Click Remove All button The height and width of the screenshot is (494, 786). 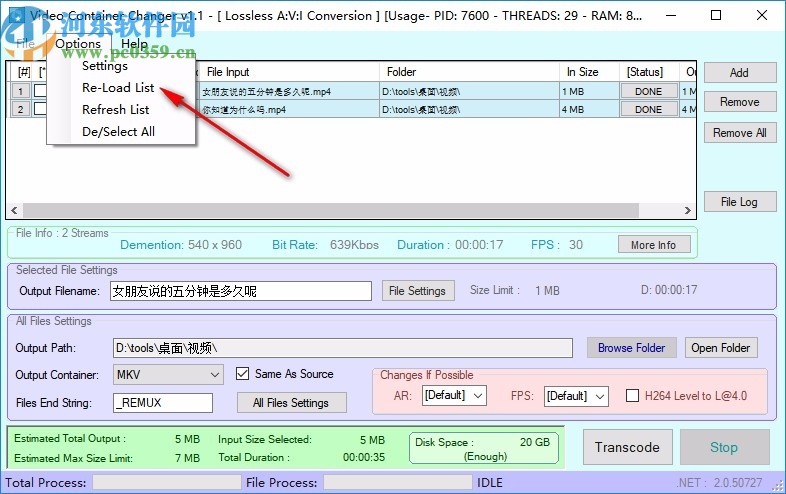[x=740, y=133]
